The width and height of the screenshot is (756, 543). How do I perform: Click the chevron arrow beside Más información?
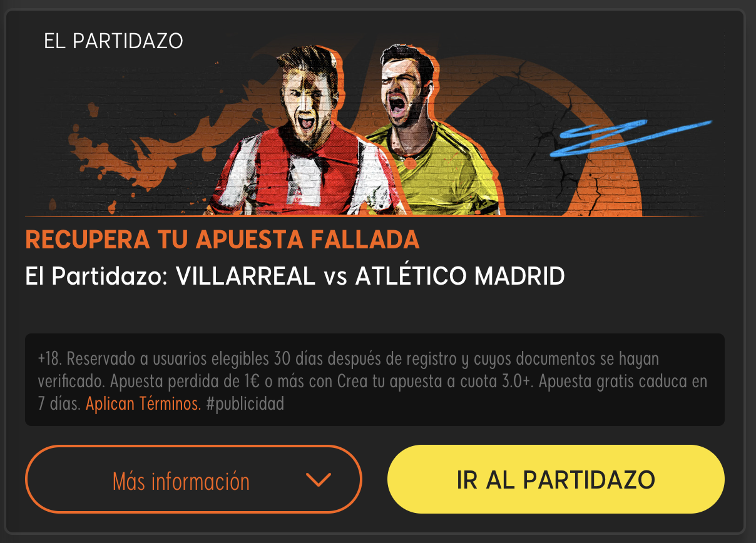pos(319,480)
